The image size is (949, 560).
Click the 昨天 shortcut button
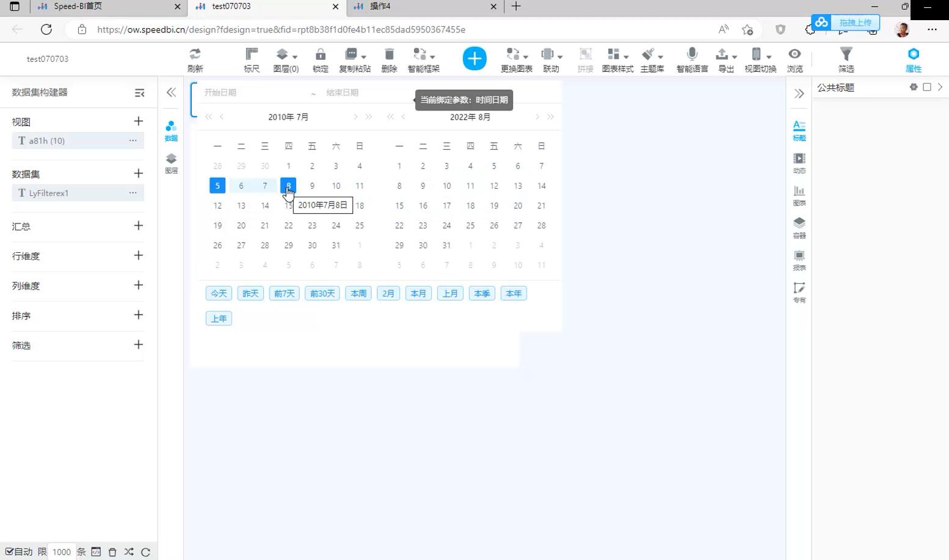point(250,294)
